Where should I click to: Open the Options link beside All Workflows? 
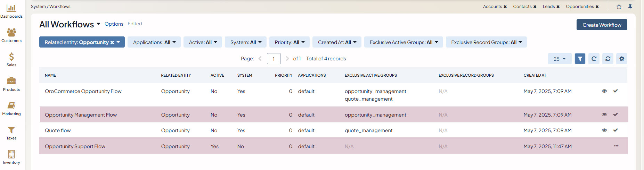[x=114, y=24]
